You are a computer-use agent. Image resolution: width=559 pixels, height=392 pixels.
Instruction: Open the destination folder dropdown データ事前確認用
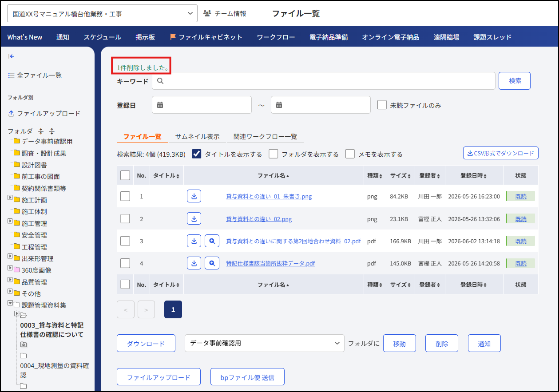coord(265,343)
